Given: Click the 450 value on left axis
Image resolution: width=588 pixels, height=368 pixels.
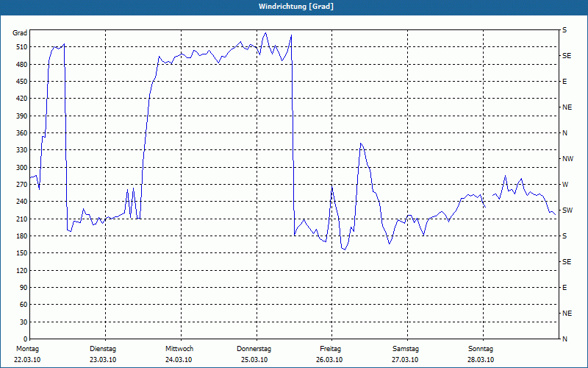Looking at the screenshot, I should tap(21, 82).
